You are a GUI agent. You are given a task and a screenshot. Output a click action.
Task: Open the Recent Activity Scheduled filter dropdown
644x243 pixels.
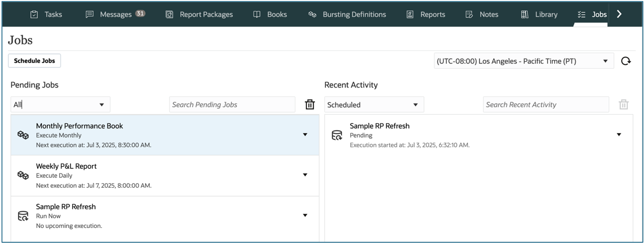pyautogui.click(x=415, y=105)
